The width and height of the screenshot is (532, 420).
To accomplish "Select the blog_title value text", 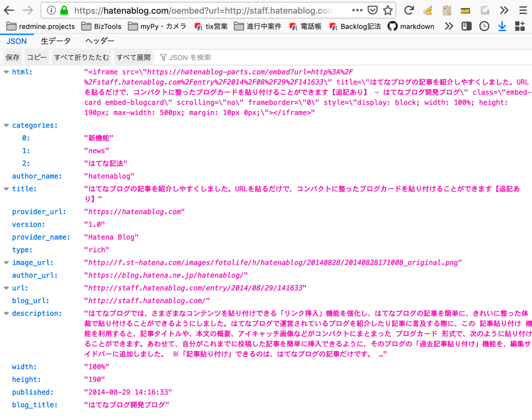I will [127, 405].
